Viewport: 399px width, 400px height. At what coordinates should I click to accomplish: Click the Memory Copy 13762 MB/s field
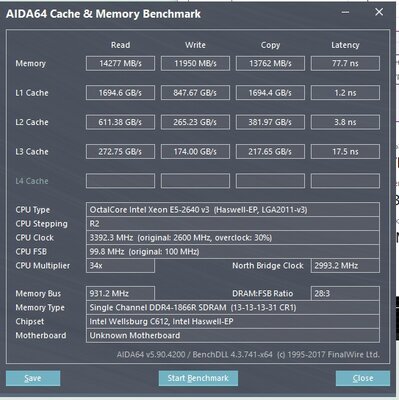pos(270,63)
